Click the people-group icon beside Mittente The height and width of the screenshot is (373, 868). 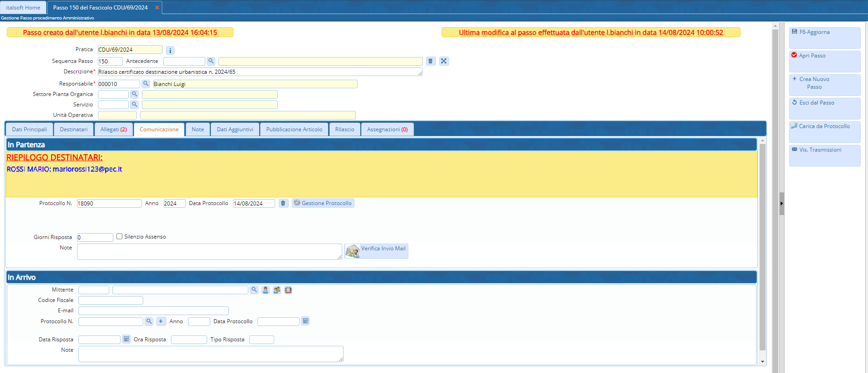pyautogui.click(x=277, y=290)
